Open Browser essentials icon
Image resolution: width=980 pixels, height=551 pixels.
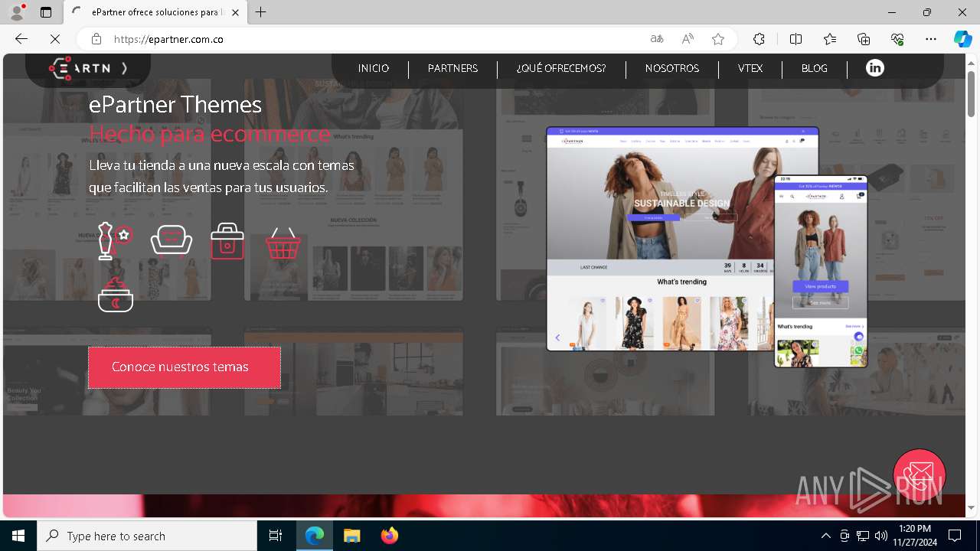pos(897,39)
